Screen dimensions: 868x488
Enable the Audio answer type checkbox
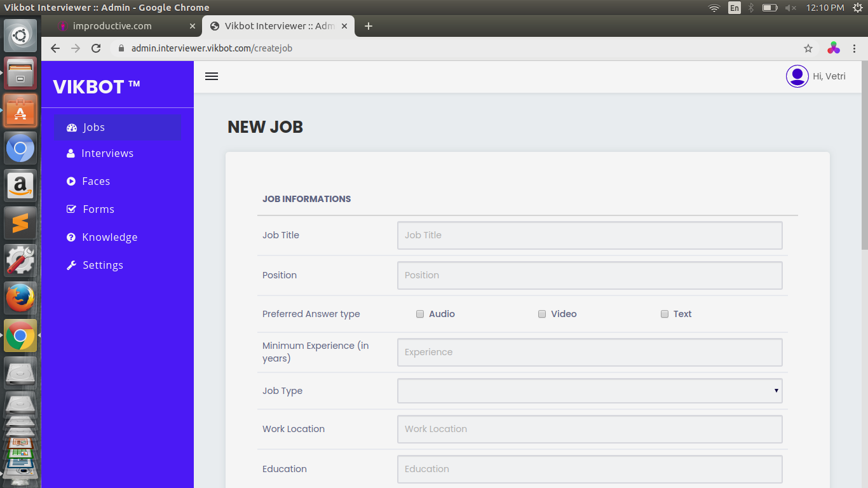(x=420, y=314)
